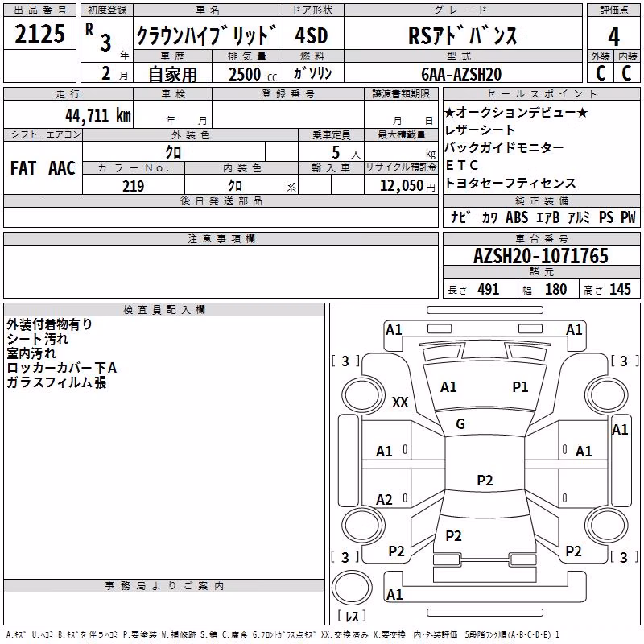Click seating capacity 5 人
The height and width of the screenshot is (644, 644).
pyautogui.click(x=346, y=153)
